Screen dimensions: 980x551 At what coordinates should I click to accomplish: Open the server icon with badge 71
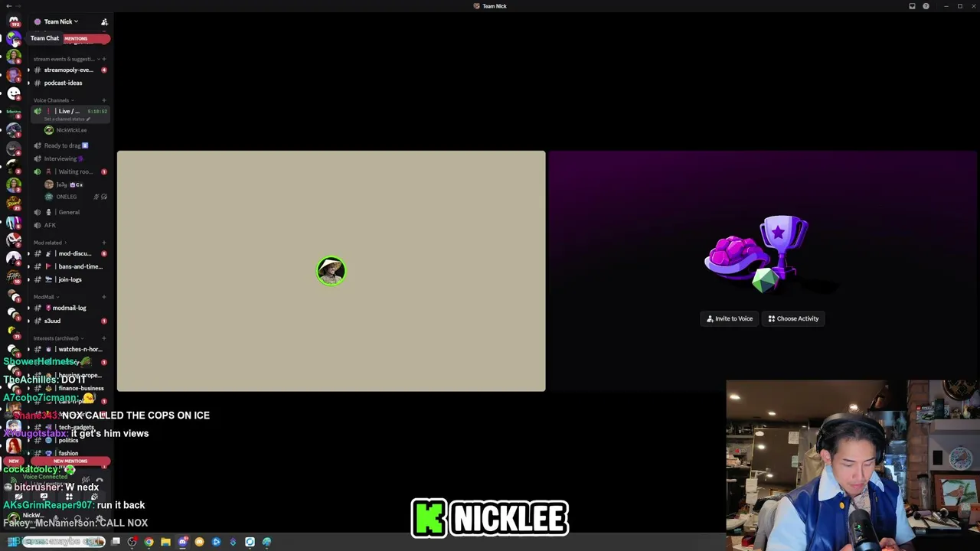(14, 332)
